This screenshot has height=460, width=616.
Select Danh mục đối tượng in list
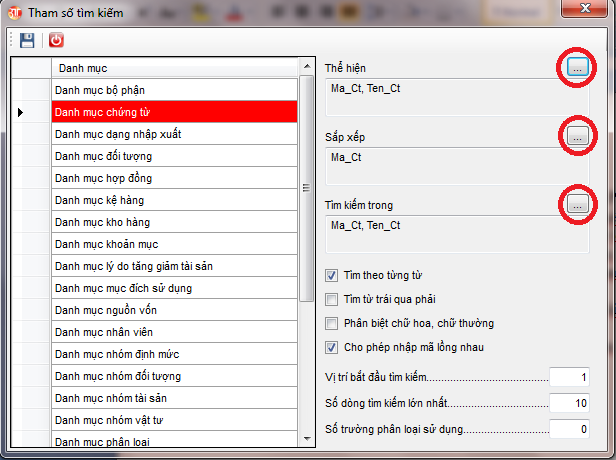click(174, 156)
